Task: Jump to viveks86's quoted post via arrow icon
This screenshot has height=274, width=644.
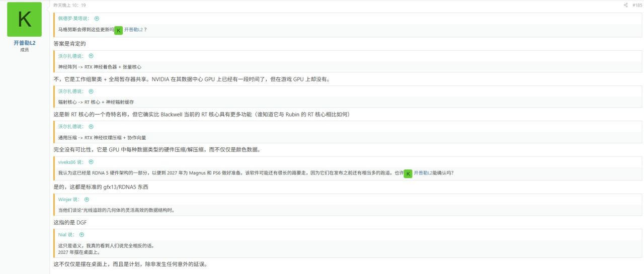Action: point(91,162)
